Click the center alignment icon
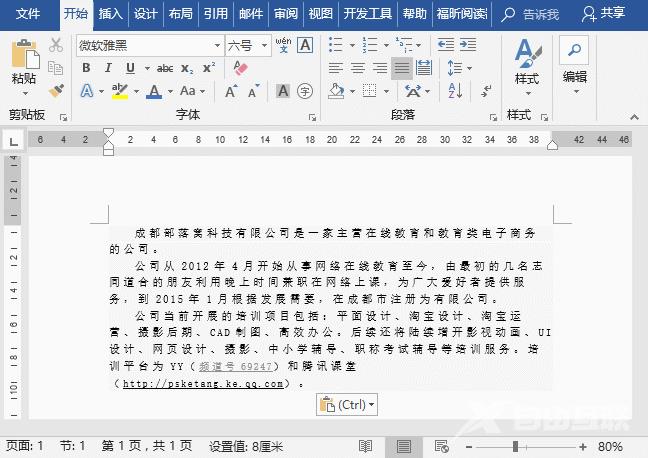This screenshot has width=648, height=458. [357, 68]
